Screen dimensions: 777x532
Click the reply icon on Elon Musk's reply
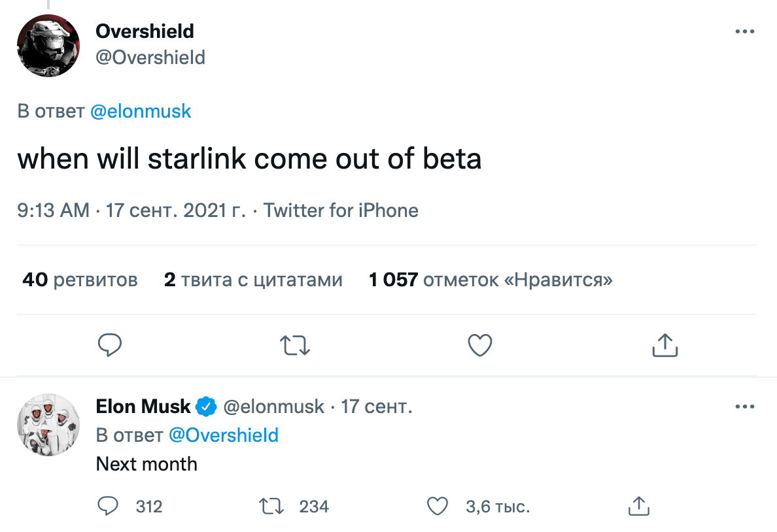(x=108, y=506)
